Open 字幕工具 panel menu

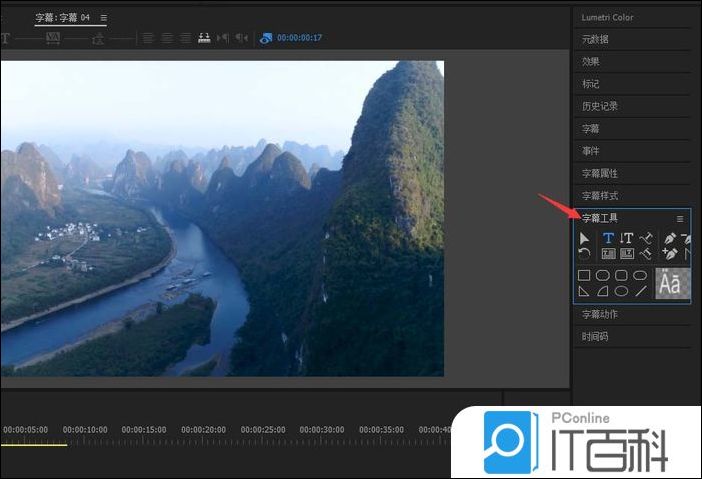coord(680,218)
